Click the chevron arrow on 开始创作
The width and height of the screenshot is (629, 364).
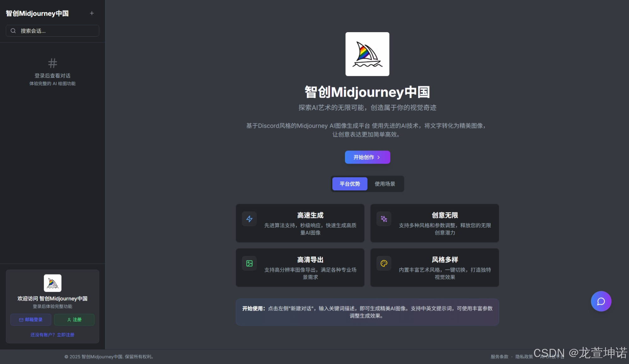(x=379, y=157)
